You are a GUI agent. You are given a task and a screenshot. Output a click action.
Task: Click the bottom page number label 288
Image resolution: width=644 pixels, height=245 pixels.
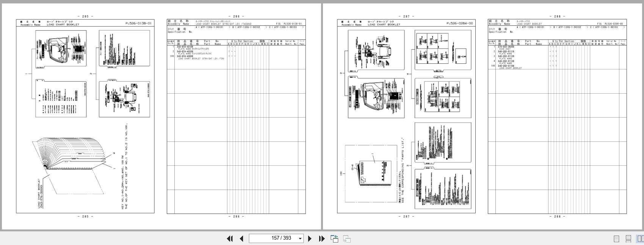[x=557, y=217]
